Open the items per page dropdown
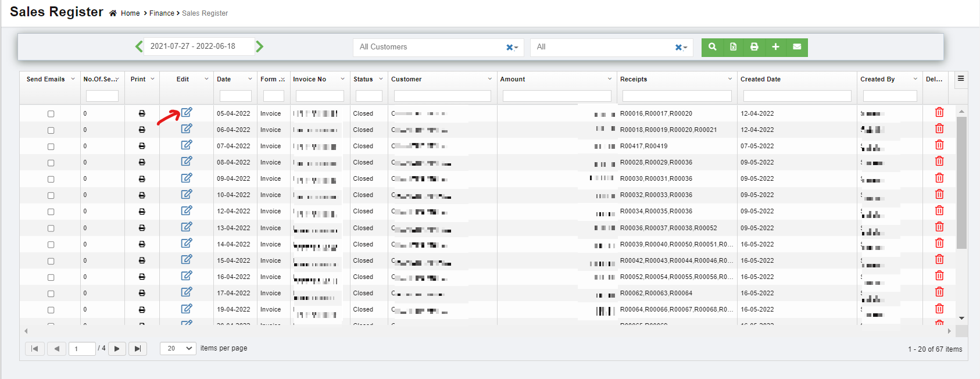The width and height of the screenshot is (980, 379). point(178,348)
